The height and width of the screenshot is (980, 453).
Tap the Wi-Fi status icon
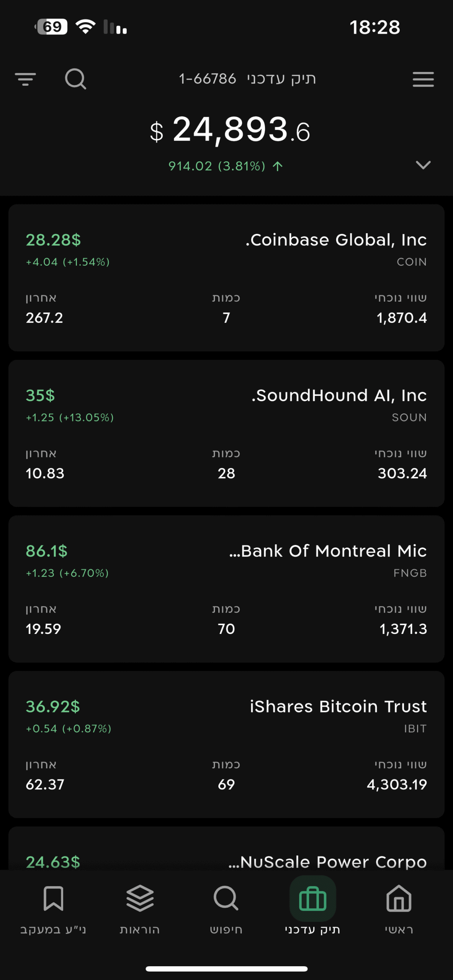coord(85,27)
